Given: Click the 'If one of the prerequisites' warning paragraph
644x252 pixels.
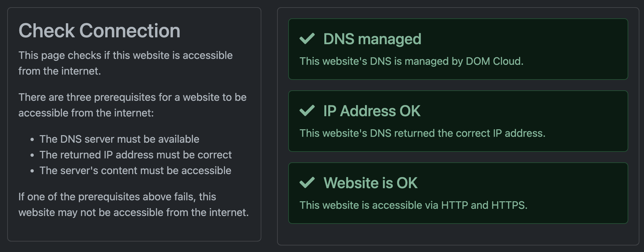Looking at the screenshot, I should coord(133,205).
